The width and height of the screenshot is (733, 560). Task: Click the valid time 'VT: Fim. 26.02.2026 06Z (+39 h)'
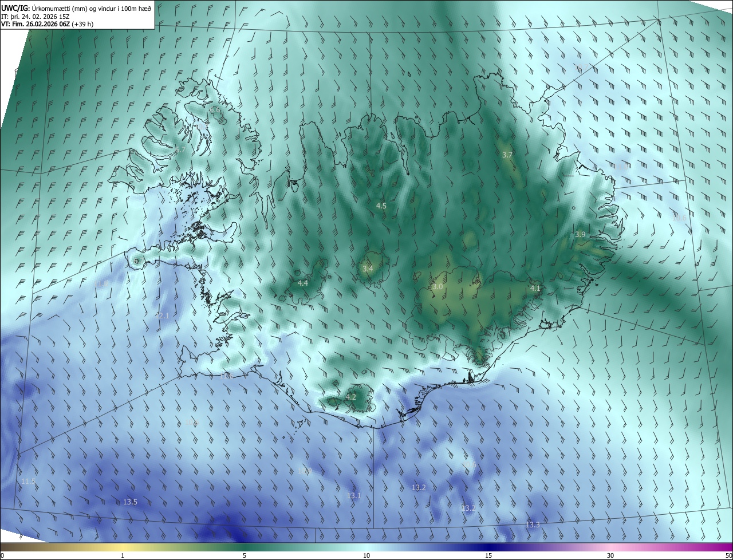coord(47,24)
